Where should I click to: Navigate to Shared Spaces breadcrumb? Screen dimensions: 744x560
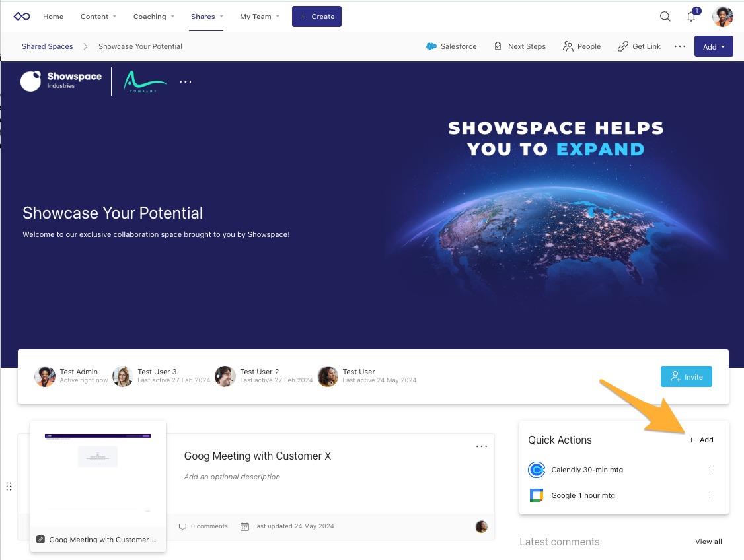47,46
